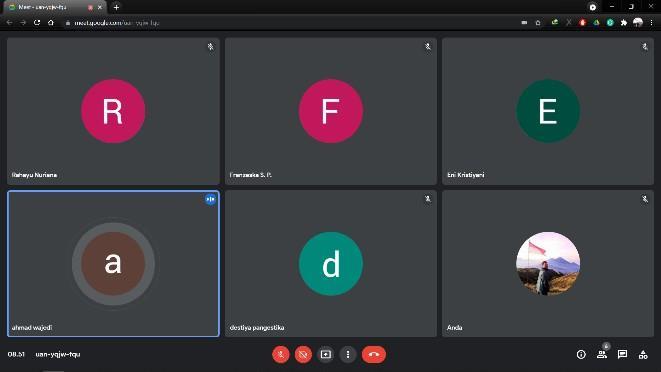Click the present screen icon
The width and height of the screenshot is (661, 372).
(325, 354)
